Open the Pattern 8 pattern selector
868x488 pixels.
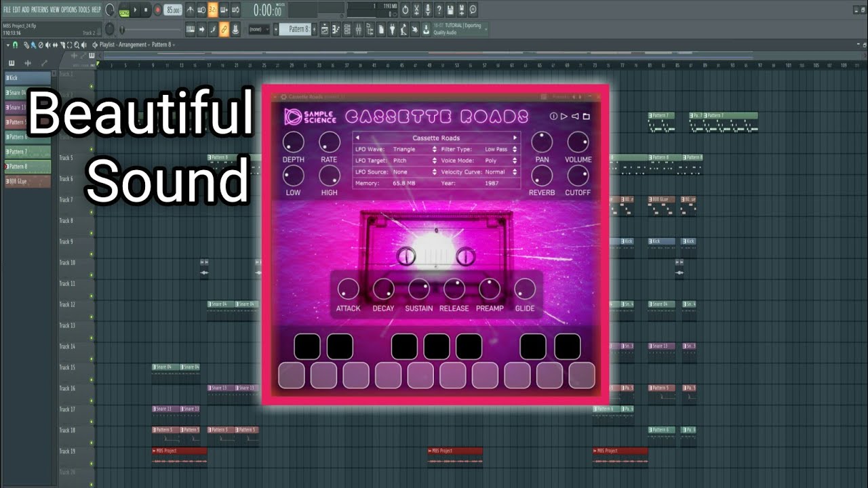click(x=296, y=29)
